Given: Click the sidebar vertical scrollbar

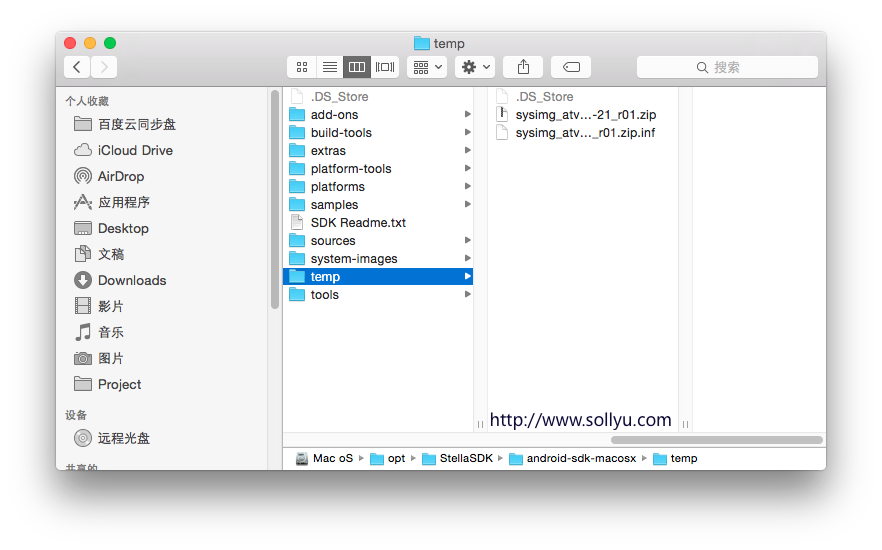Looking at the screenshot, I should pyautogui.click(x=275, y=200).
